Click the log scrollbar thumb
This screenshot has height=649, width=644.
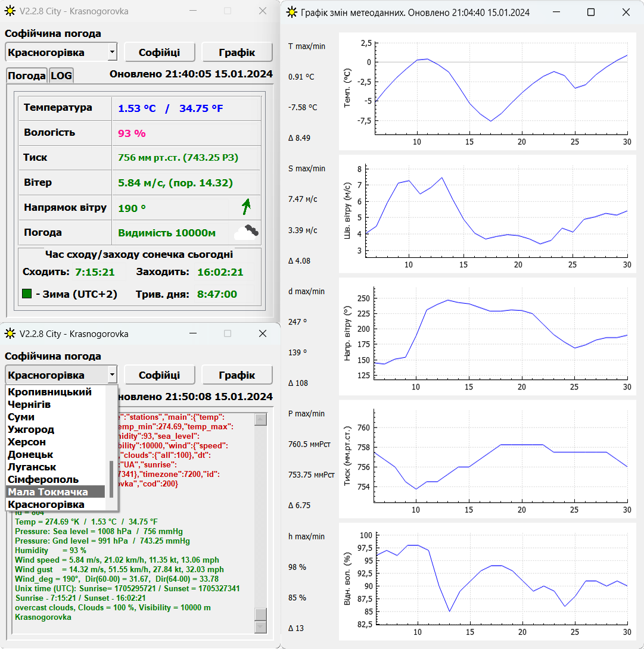coord(260,614)
